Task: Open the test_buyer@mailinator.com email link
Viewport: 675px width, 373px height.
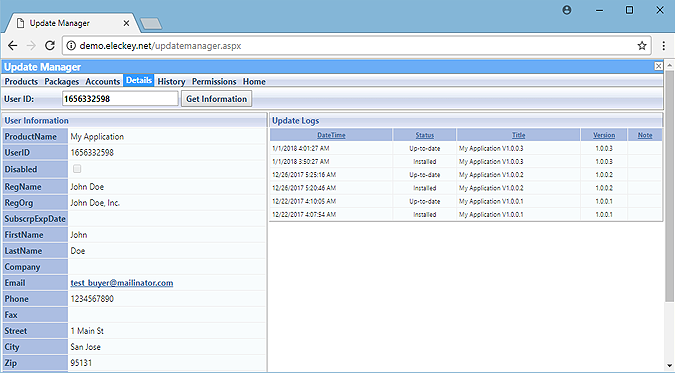Action: 122,283
